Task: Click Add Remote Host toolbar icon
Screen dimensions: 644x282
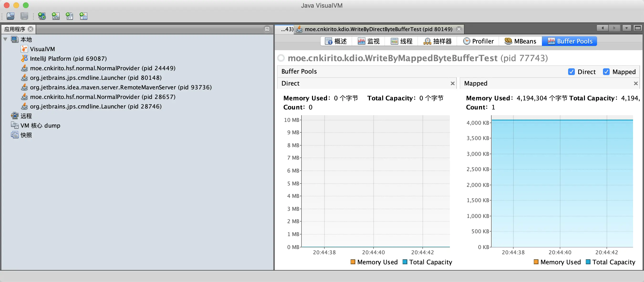Action: pyautogui.click(x=42, y=16)
